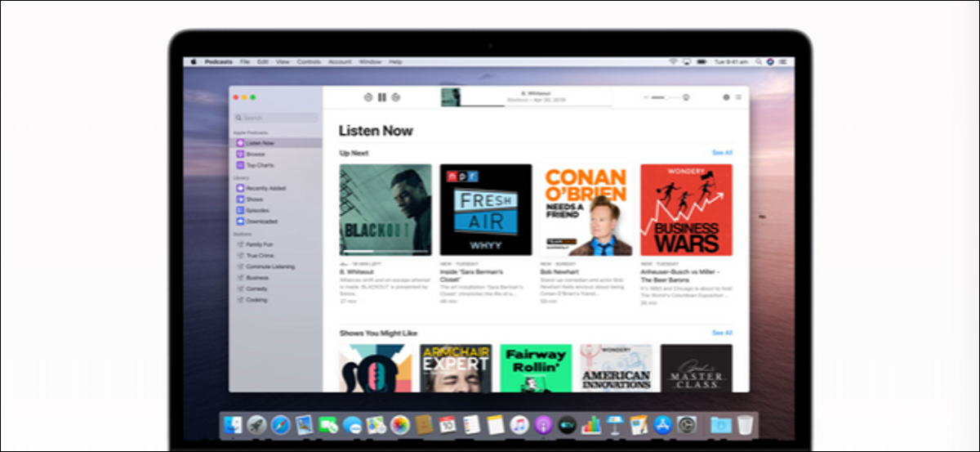The image size is (980, 452).
Task: Open the Edit menu
Action: [262, 61]
